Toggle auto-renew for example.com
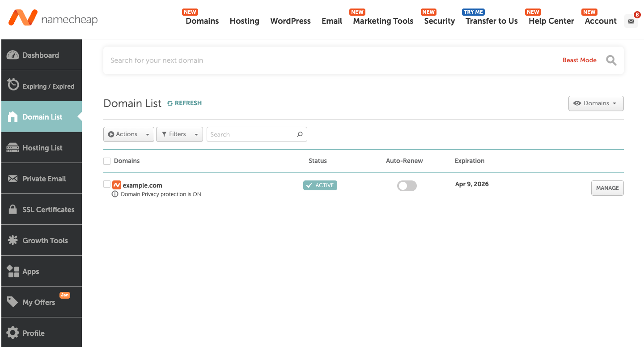644x347 pixels. tap(407, 185)
